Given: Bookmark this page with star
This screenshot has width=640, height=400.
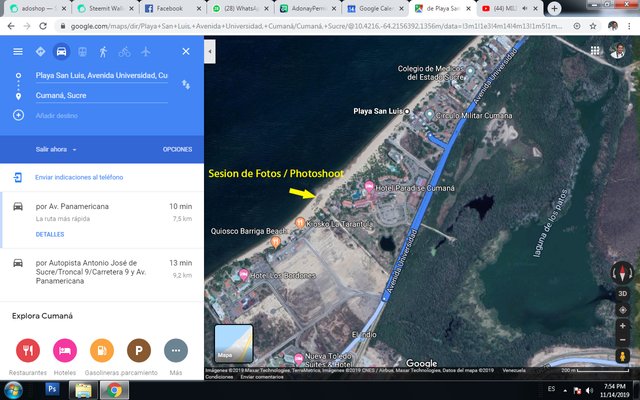Looking at the screenshot, I should (x=593, y=26).
